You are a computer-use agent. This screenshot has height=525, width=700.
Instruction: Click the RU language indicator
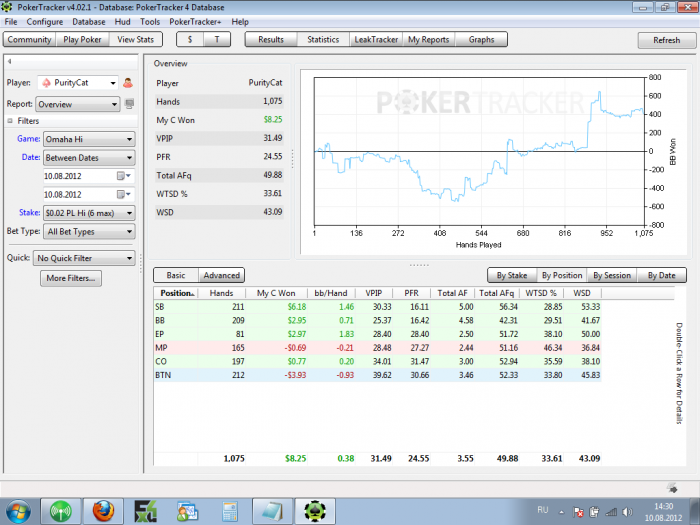pos(542,510)
